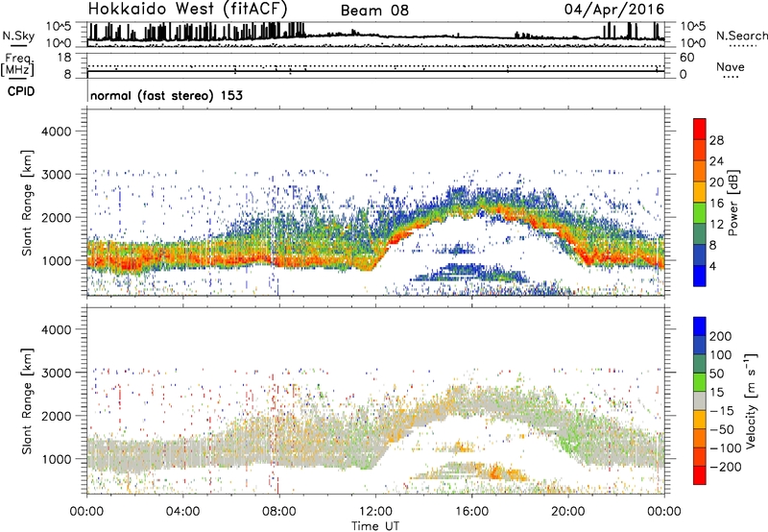Click the '18' frequency axis tick

pos(64,58)
